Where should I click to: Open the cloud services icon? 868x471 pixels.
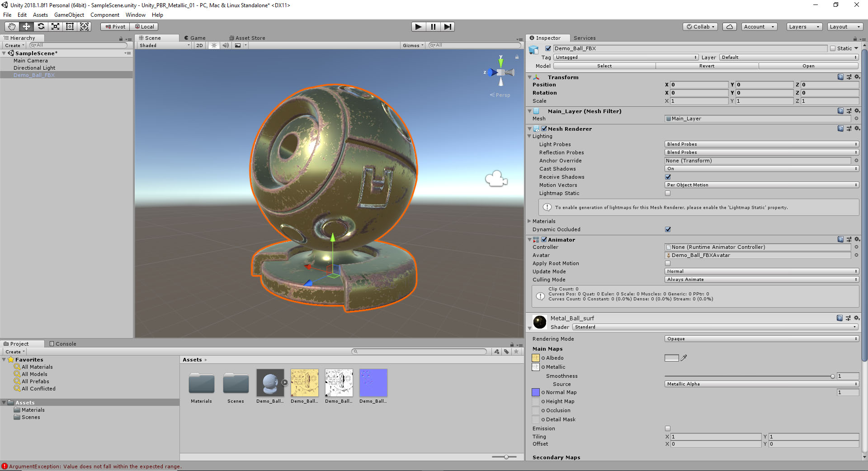[729, 27]
